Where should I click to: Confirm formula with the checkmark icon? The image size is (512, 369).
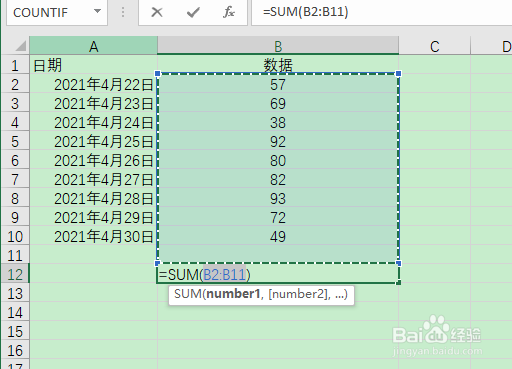193,12
